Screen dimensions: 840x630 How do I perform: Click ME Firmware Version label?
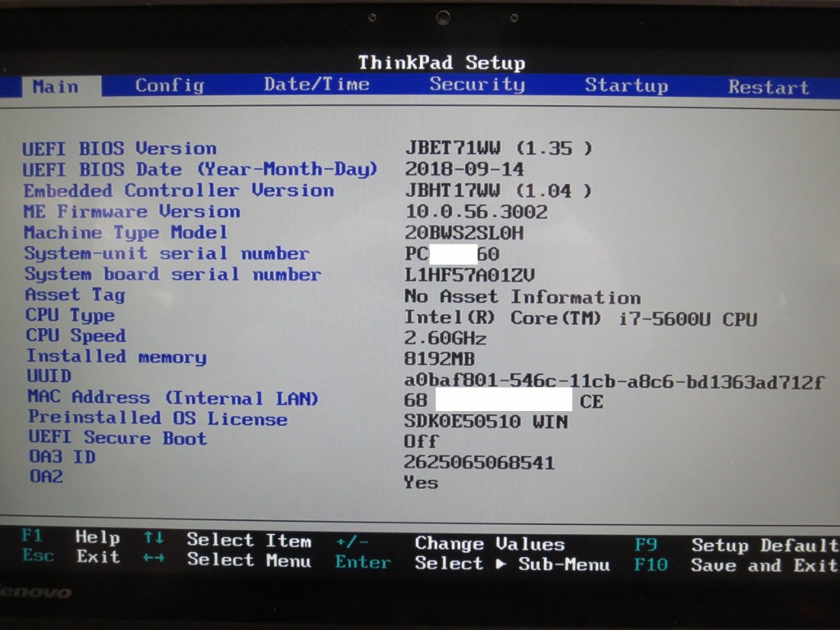[132, 212]
